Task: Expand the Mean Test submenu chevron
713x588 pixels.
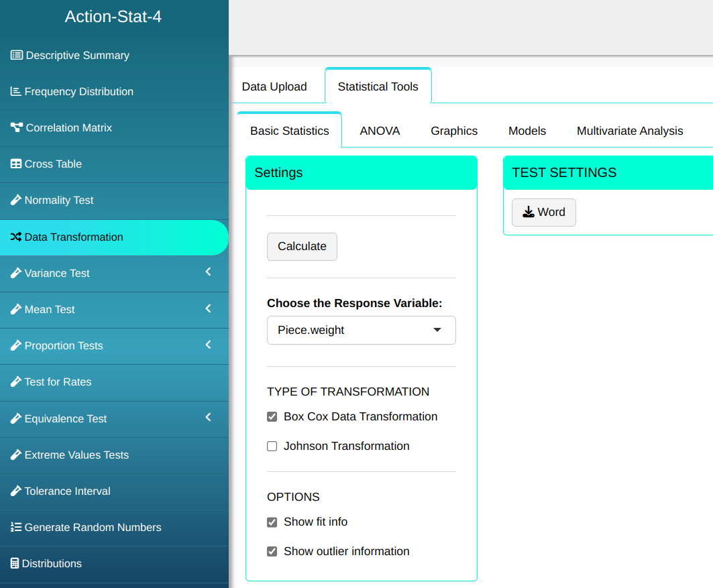Action: pos(208,308)
